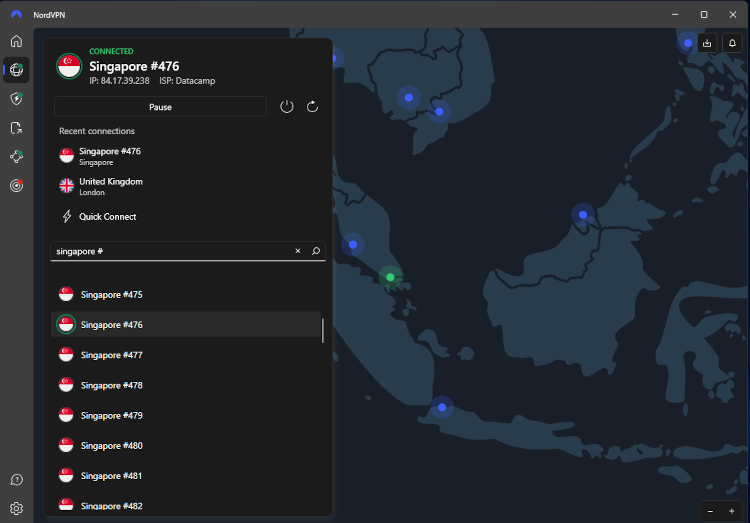Click the Quick Connect lightning icon
750x523 pixels.
(x=67, y=216)
